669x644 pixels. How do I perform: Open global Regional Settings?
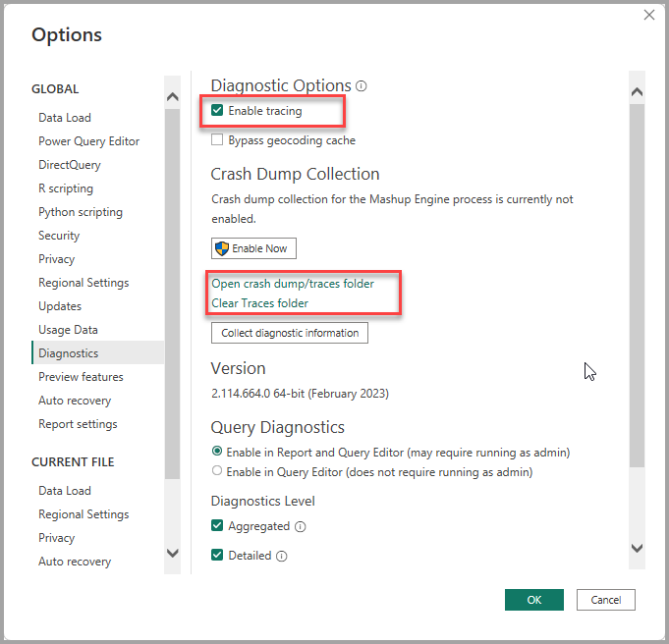(x=84, y=283)
